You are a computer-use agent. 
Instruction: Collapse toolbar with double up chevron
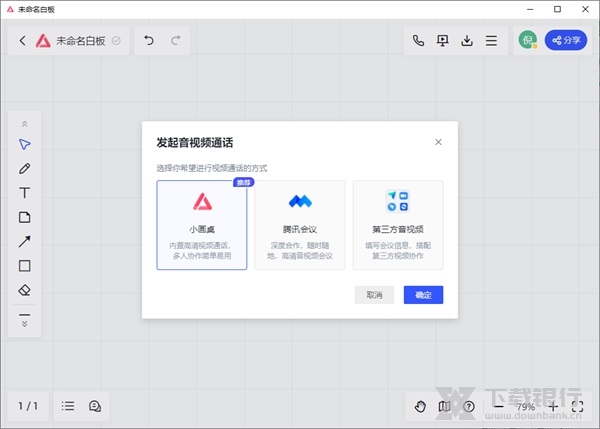pyautogui.click(x=24, y=124)
